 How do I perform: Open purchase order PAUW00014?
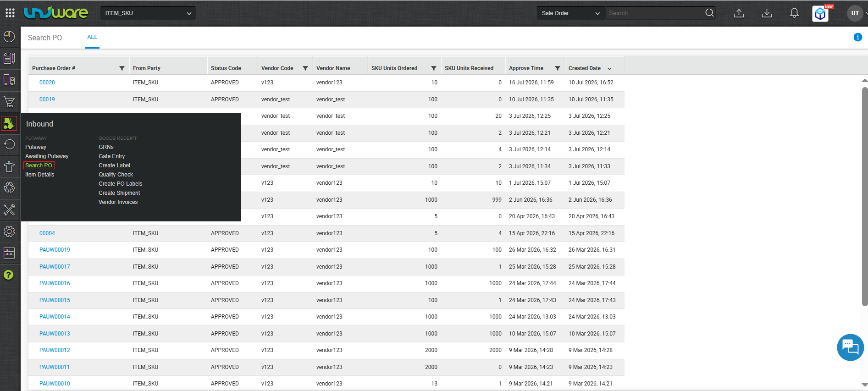tap(55, 317)
